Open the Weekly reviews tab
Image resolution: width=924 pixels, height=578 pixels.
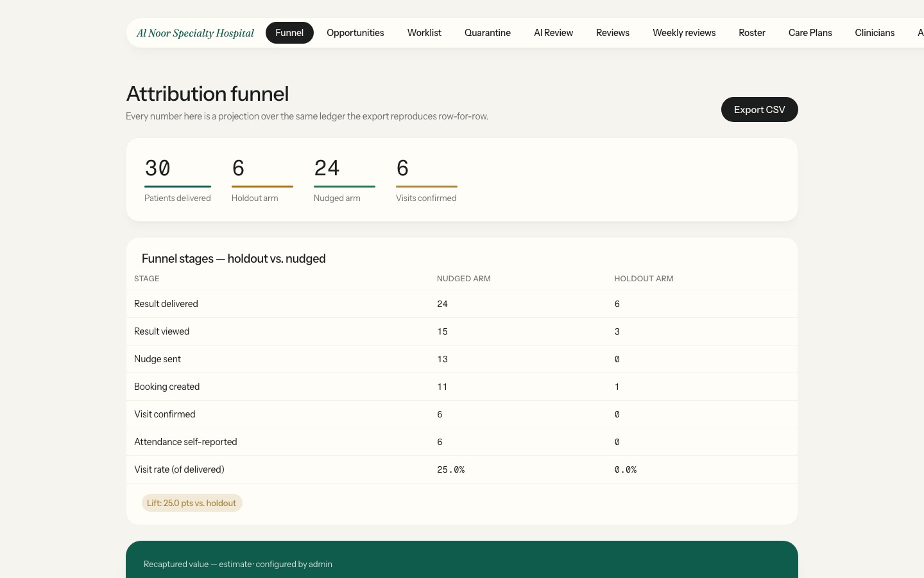click(x=684, y=33)
